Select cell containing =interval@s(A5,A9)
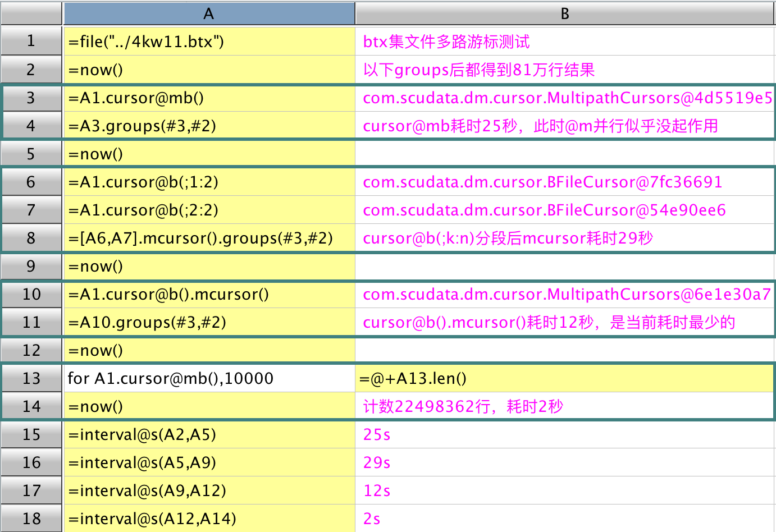Image resolution: width=776 pixels, height=532 pixels. 209,462
